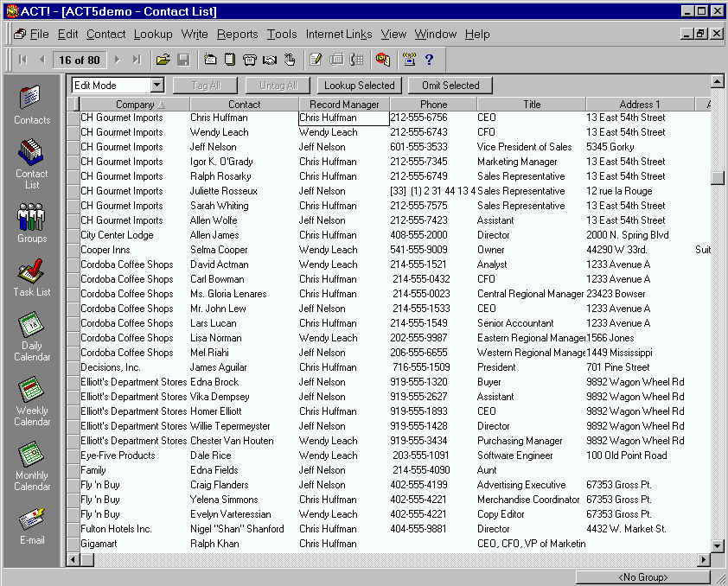
Task: Click the vertical scrollbar up arrow
Action: 718,82
